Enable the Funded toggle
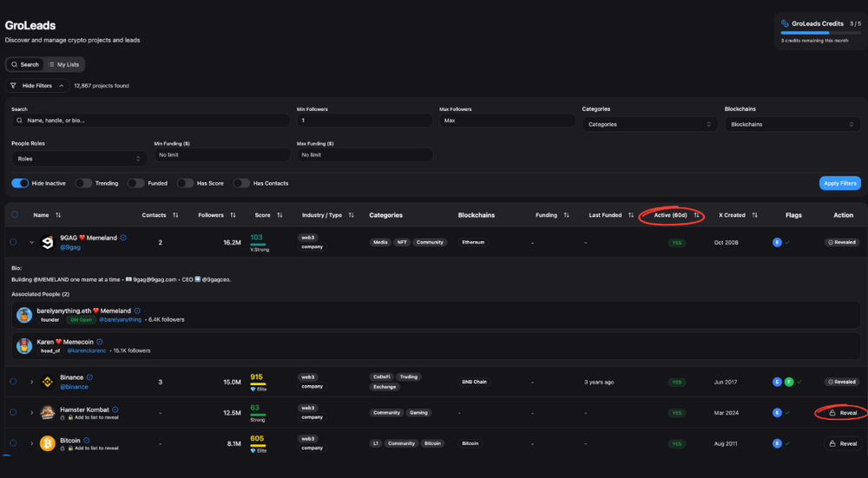 tap(136, 183)
